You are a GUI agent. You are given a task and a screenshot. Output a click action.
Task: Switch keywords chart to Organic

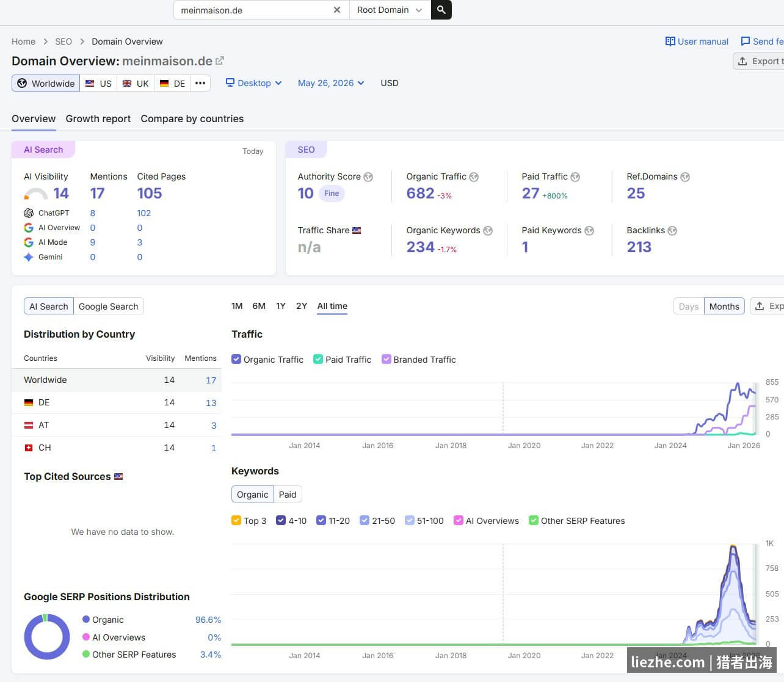(x=253, y=495)
